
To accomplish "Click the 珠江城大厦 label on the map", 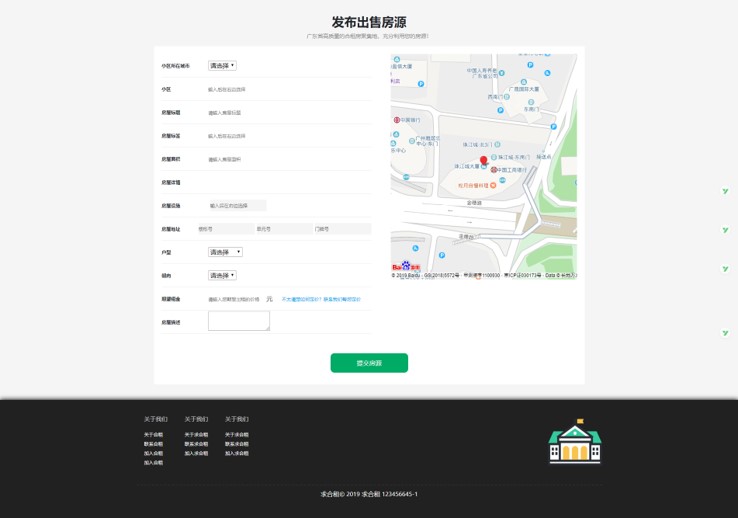I will pyautogui.click(x=467, y=166).
